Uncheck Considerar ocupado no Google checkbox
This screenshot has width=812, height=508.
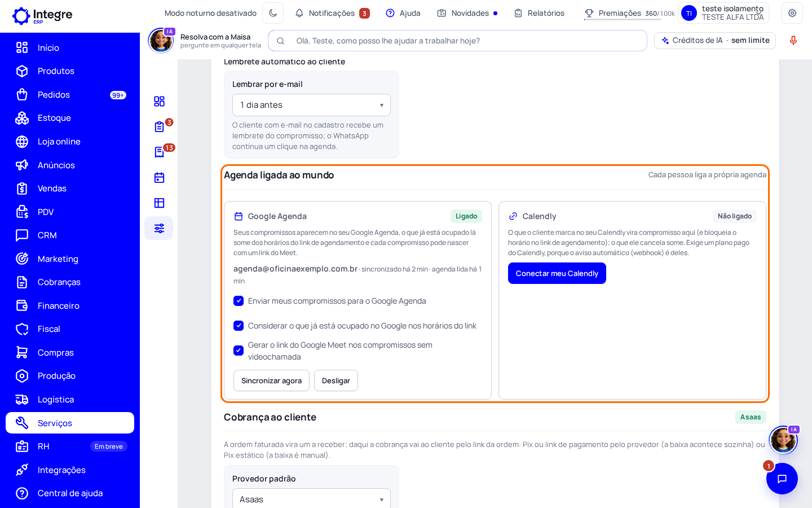[239, 326]
